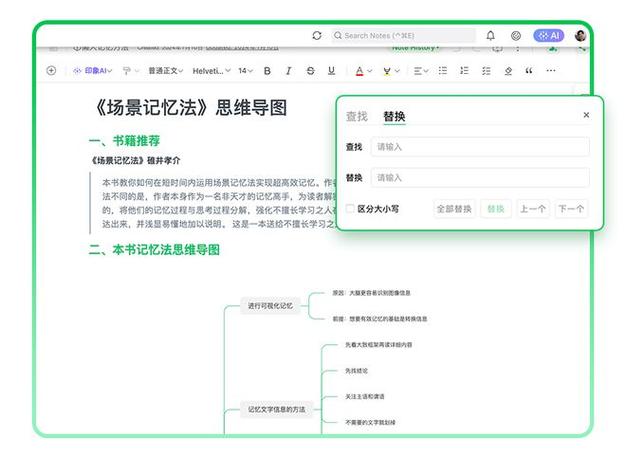Click the 全部替换 button
Viewport: 626px width, 457px height.
pyautogui.click(x=453, y=209)
